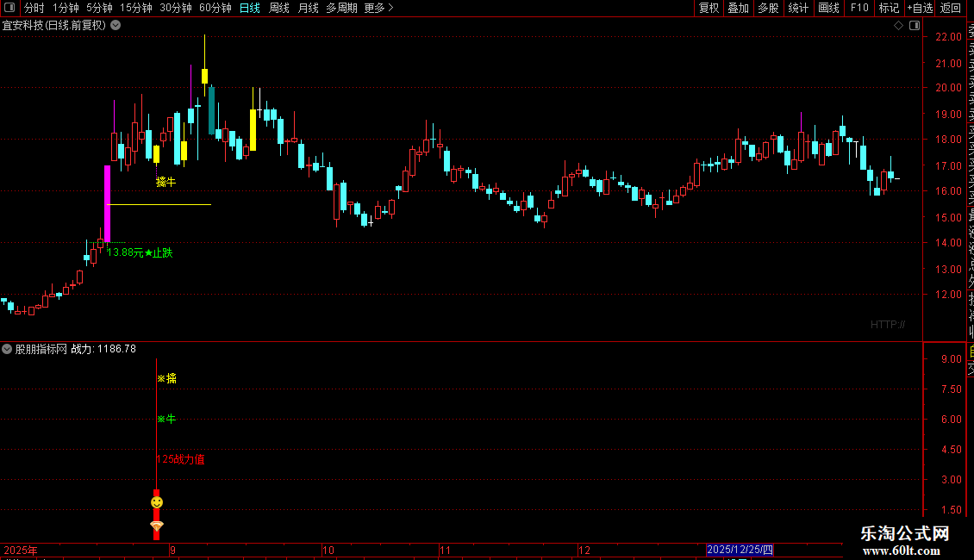Click the panel layout icon at top-left
Viewport: 974px width, 560px height.
point(9,8)
